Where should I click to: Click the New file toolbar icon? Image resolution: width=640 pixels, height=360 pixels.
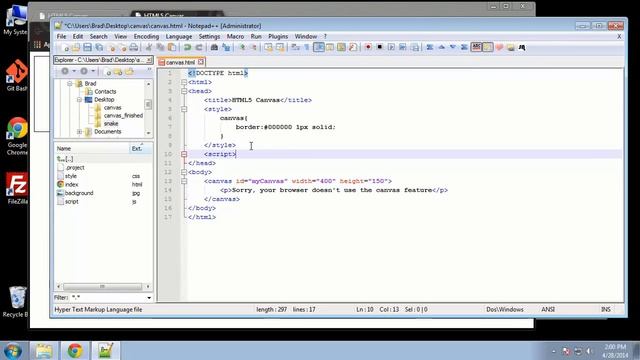pyautogui.click(x=65, y=47)
